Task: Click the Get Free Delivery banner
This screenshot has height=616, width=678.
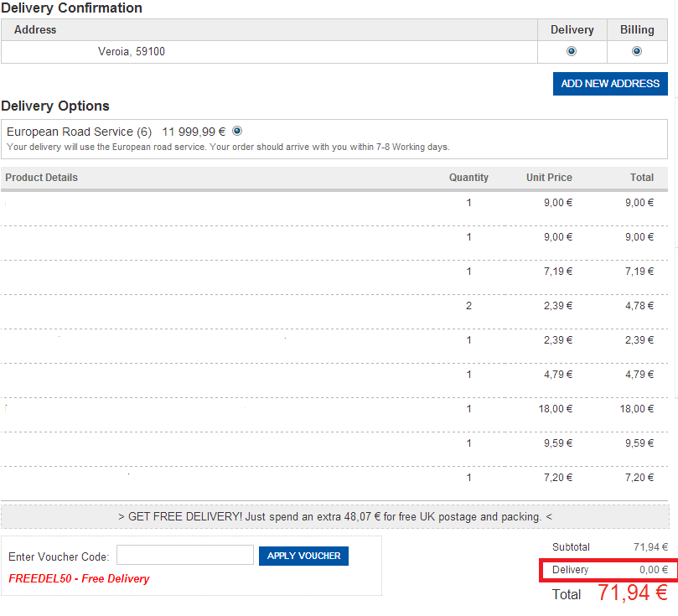Action: click(x=335, y=516)
